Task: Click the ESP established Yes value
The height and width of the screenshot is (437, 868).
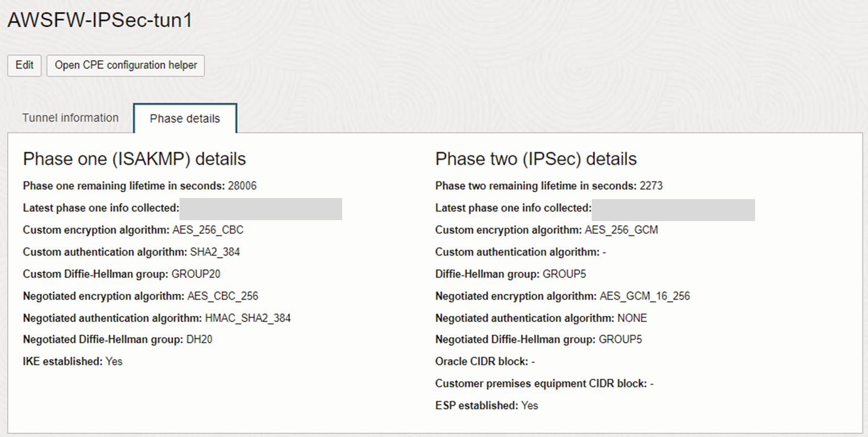Action: 529,406
